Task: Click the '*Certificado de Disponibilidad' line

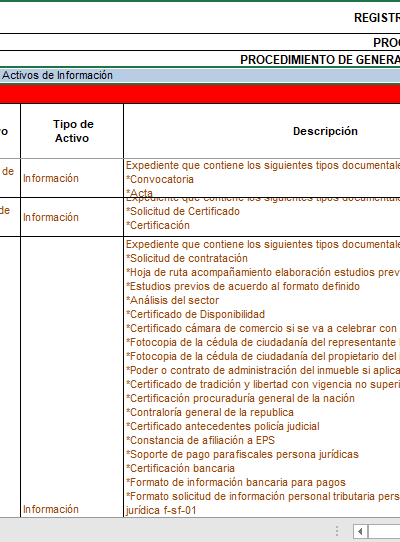Action: point(195,314)
